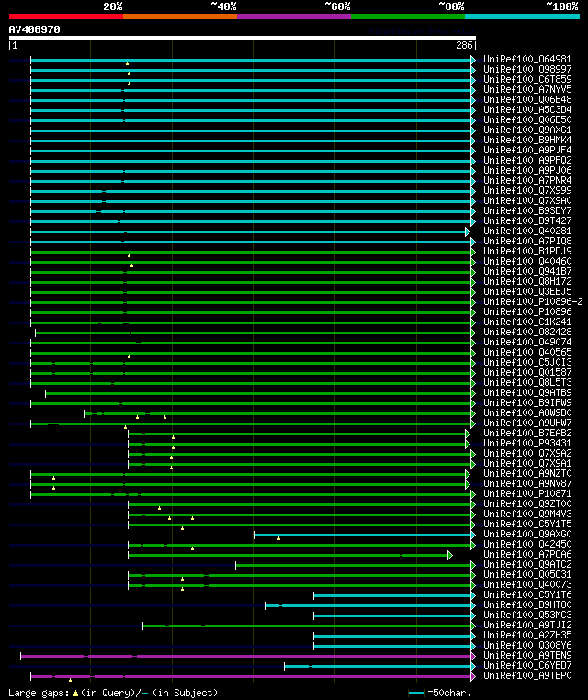Select the UniRef100_A7PNR4 hit name

527,180
